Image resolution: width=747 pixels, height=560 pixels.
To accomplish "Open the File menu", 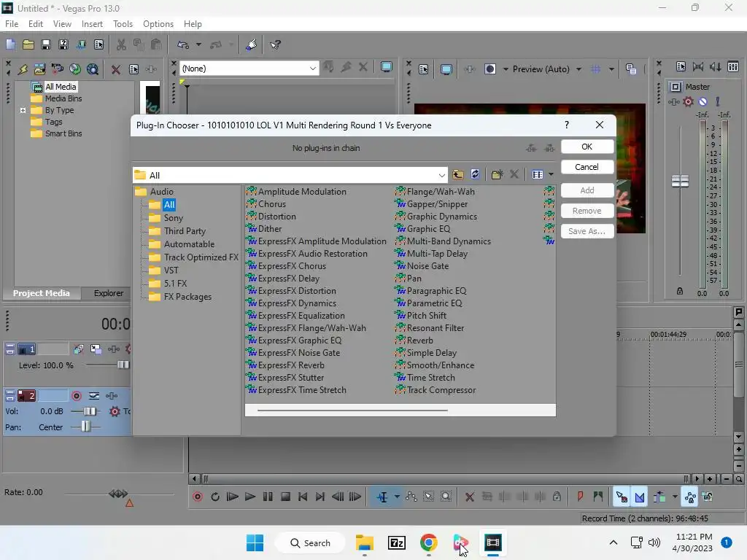I will point(12,24).
